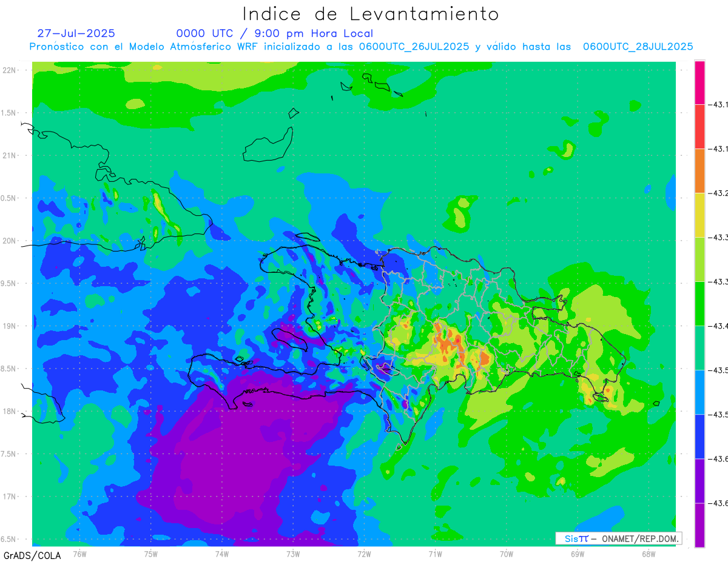Viewport: 728px width, 562px height.
Task: Click the pink swatch on the color scale
Action: point(699,82)
